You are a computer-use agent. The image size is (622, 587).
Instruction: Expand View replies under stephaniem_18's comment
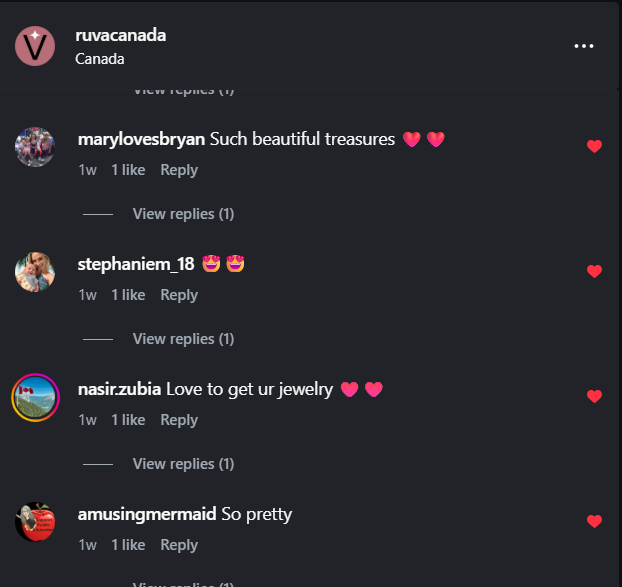183,339
